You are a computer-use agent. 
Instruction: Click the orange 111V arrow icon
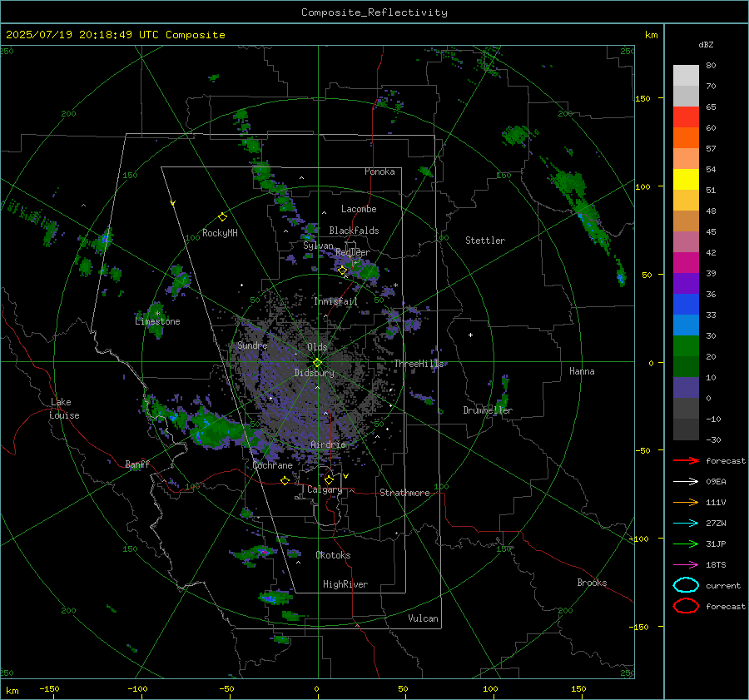point(686,502)
